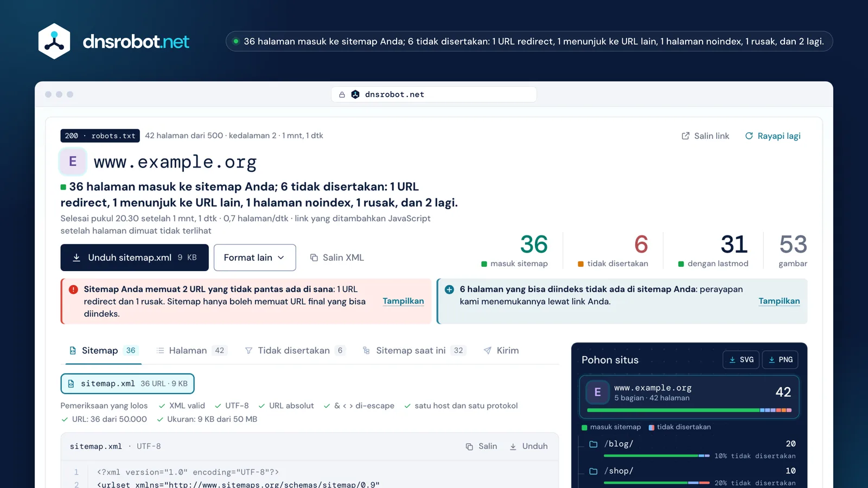This screenshot has height=488, width=868.
Task: Click Tampilkan link in blue alert
Action: click(779, 301)
